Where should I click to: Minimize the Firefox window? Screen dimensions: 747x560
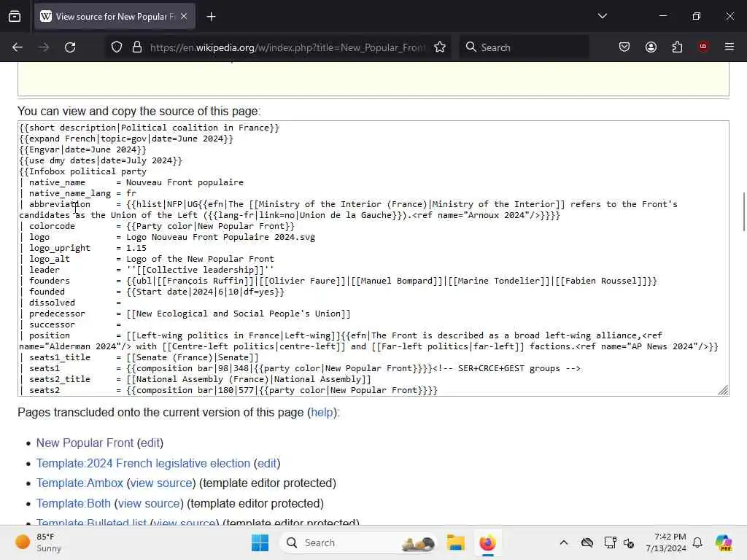point(662,16)
